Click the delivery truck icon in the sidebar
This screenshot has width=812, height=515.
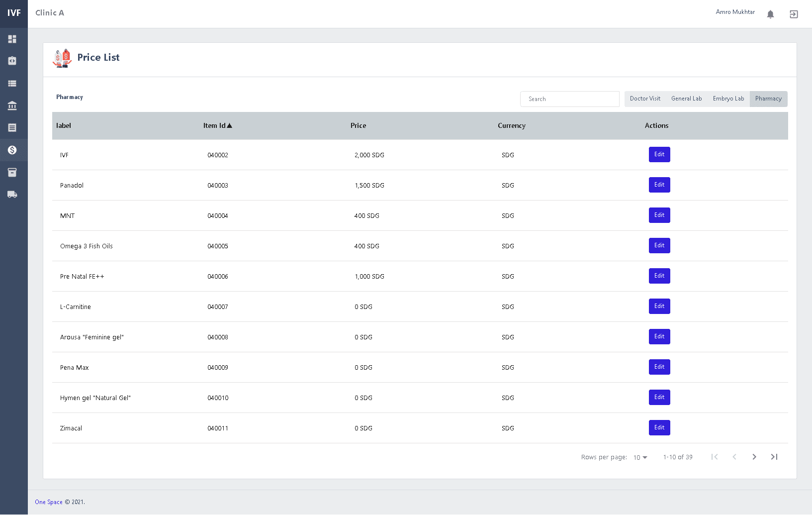tap(12, 194)
